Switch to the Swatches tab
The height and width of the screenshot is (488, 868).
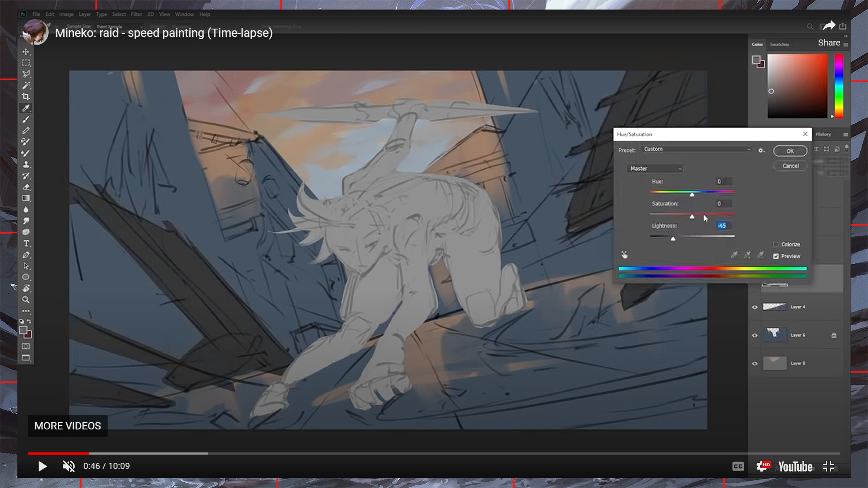(x=779, y=44)
